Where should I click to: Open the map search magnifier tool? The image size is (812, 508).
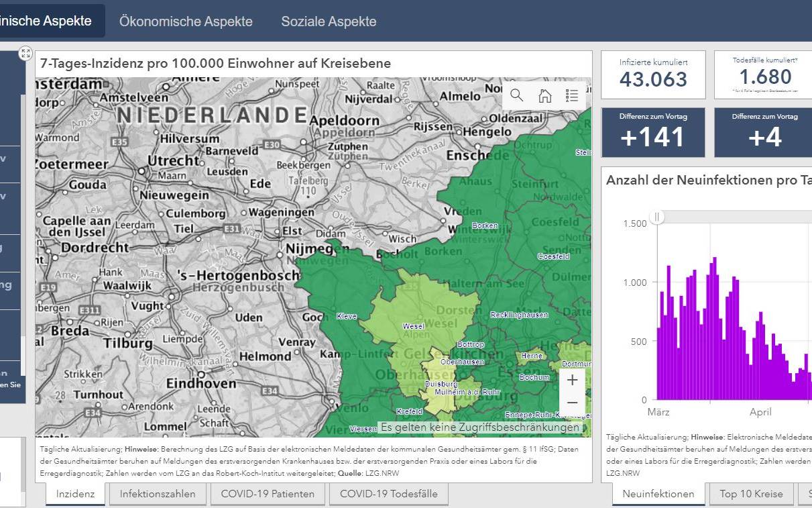click(516, 95)
